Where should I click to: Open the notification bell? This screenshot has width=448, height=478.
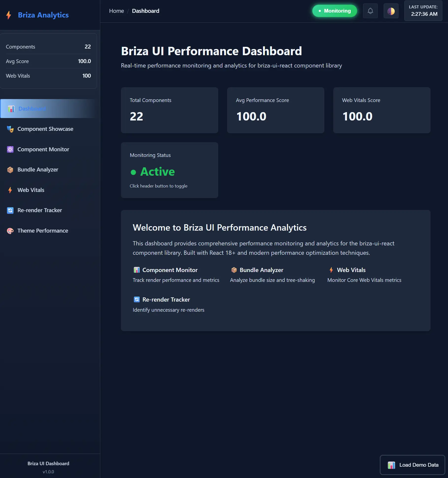coord(370,11)
